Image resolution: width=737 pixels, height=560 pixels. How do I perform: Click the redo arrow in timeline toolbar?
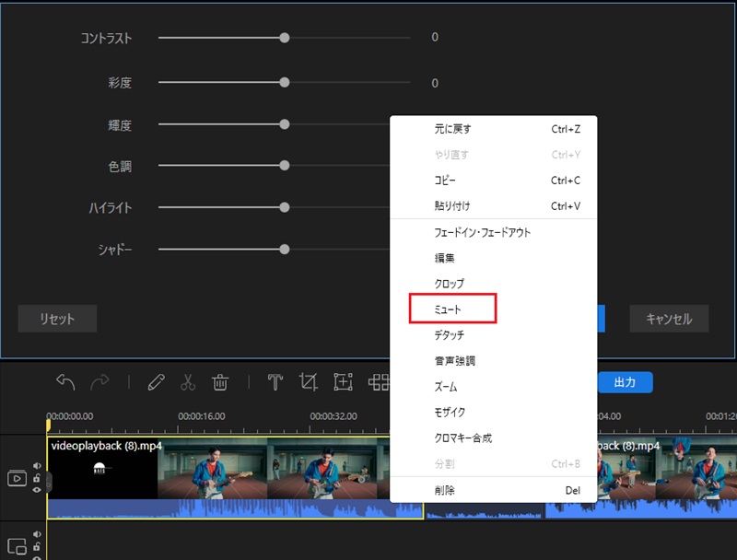99,382
